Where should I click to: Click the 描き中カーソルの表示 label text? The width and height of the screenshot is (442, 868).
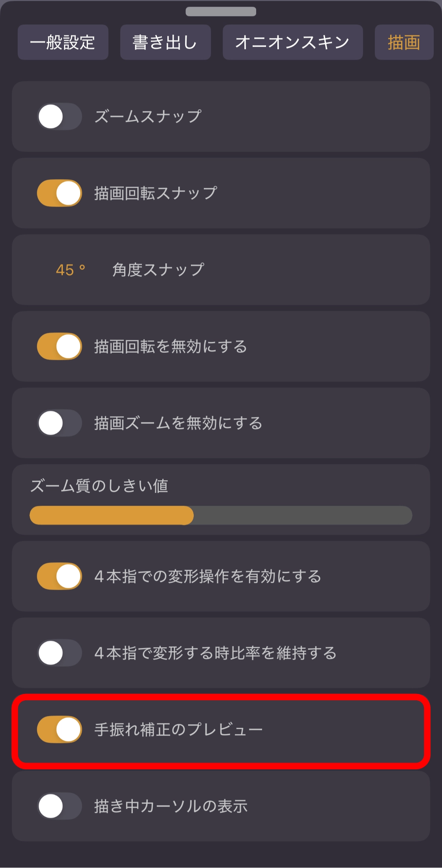click(171, 806)
